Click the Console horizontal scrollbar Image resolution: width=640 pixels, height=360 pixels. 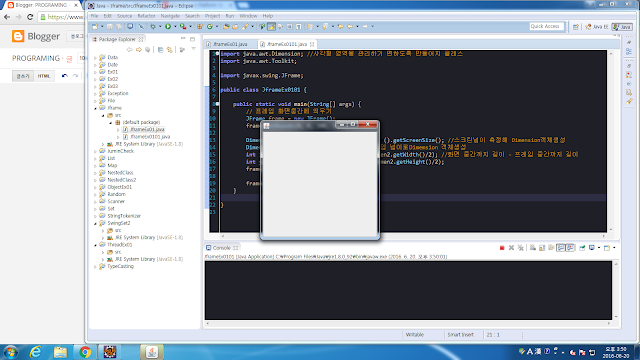pos(408,323)
